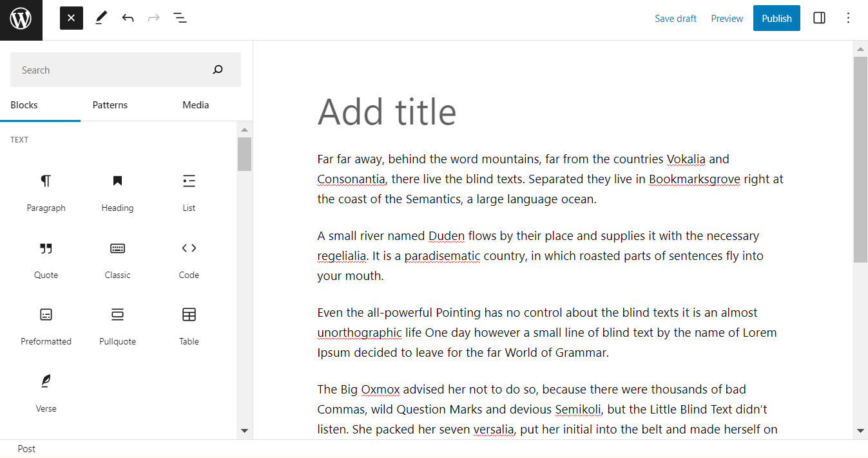This screenshot has width=868, height=458.
Task: Open the editor Options menu
Action: (848, 18)
